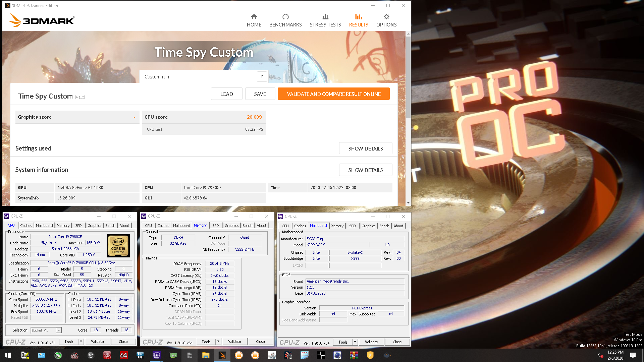Go to the 3DMark HOME page
The width and height of the screenshot is (644, 362).
point(254,20)
